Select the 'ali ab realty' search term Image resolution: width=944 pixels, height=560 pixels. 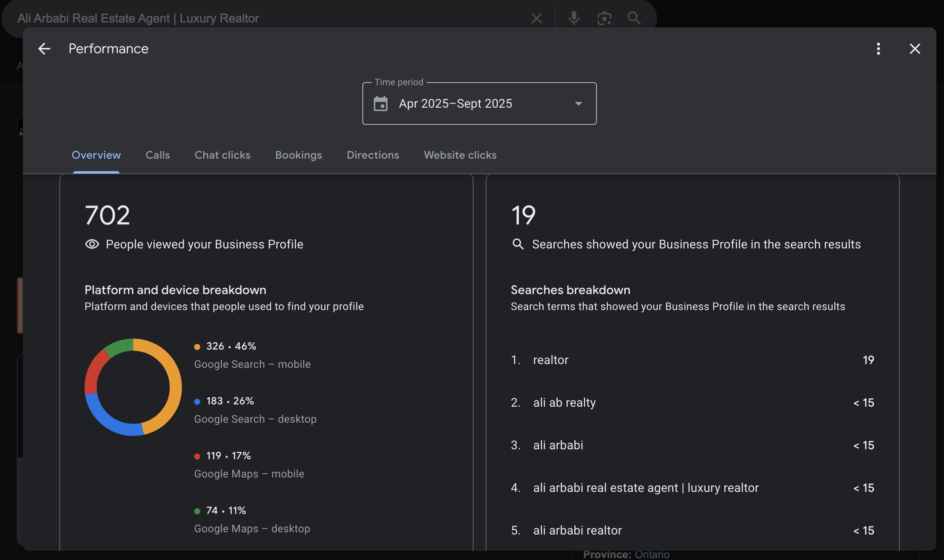pyautogui.click(x=564, y=402)
